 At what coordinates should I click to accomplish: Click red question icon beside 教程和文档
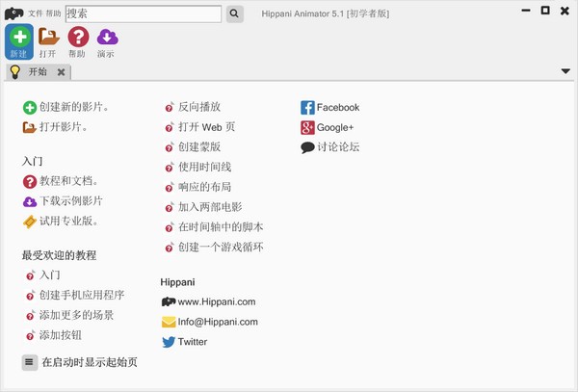30,182
